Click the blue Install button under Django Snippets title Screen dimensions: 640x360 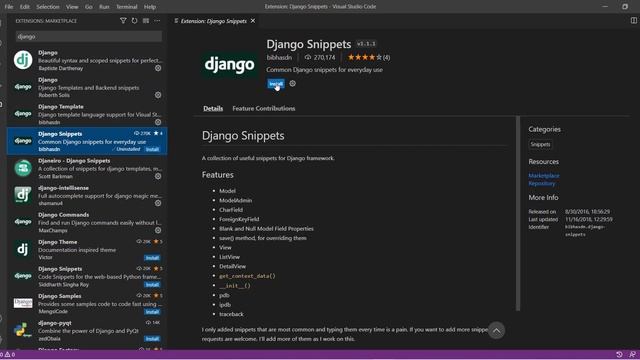[x=276, y=84]
